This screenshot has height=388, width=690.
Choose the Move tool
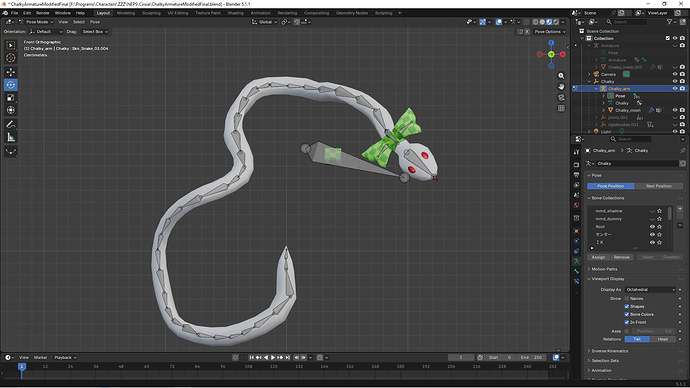pyautogui.click(x=11, y=72)
